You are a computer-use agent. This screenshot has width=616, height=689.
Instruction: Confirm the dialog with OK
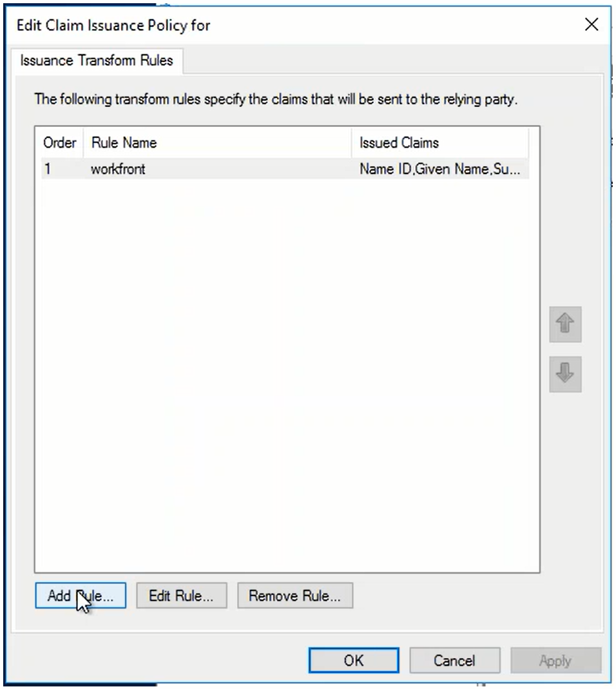[353, 661]
